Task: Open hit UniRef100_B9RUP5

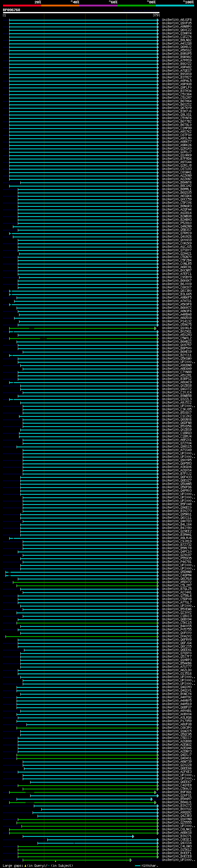Action: click(x=177, y=54)
